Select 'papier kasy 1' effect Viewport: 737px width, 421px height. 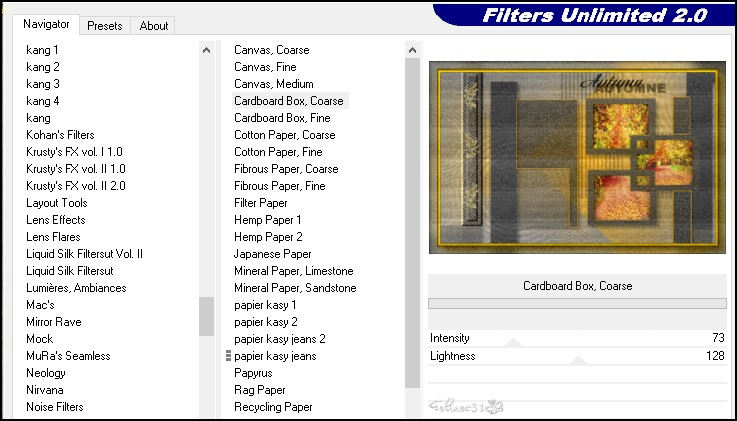click(265, 305)
